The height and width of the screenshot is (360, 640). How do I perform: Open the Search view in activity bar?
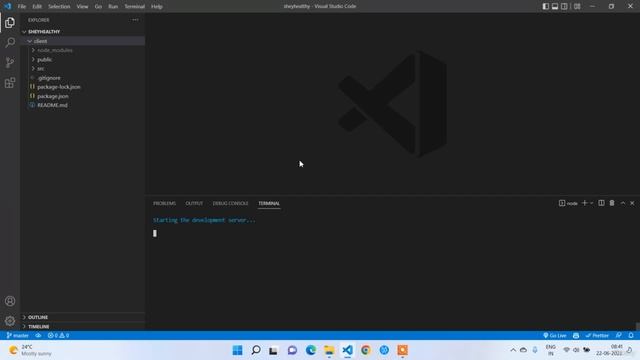[x=10, y=42]
